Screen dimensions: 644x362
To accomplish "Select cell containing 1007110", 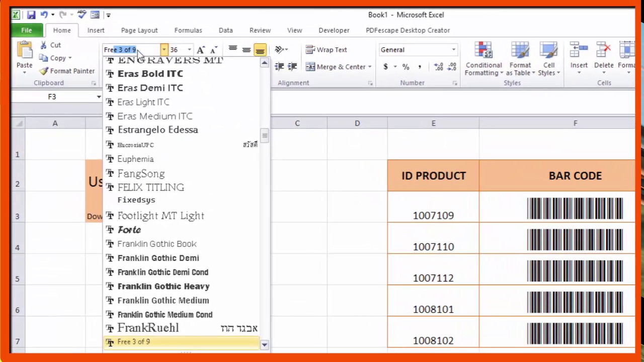I will pos(433,238).
